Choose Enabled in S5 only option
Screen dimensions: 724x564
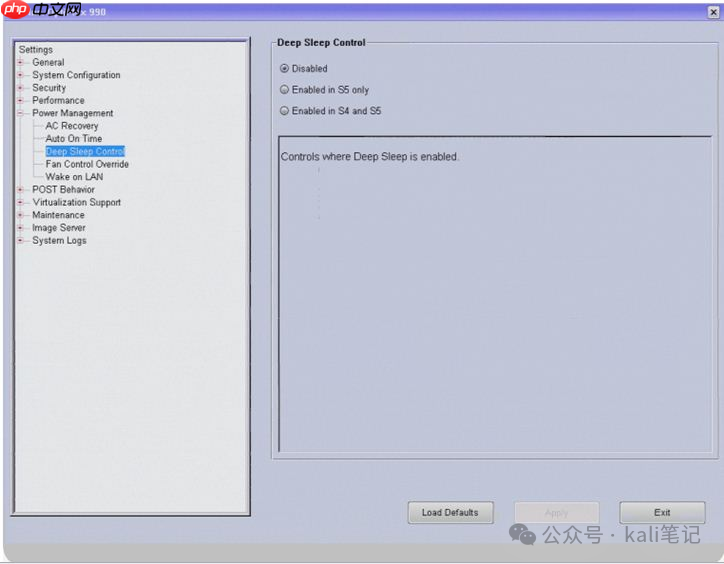284,90
